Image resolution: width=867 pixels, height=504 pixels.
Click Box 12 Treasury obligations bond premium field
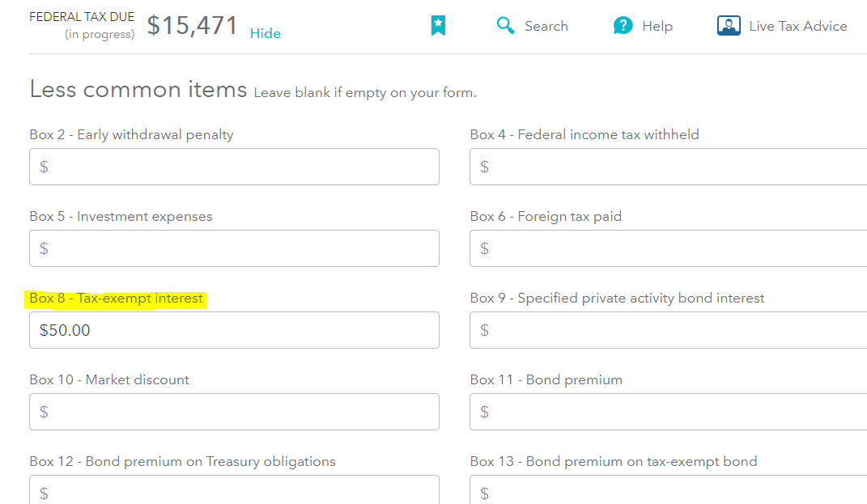pyautogui.click(x=235, y=489)
